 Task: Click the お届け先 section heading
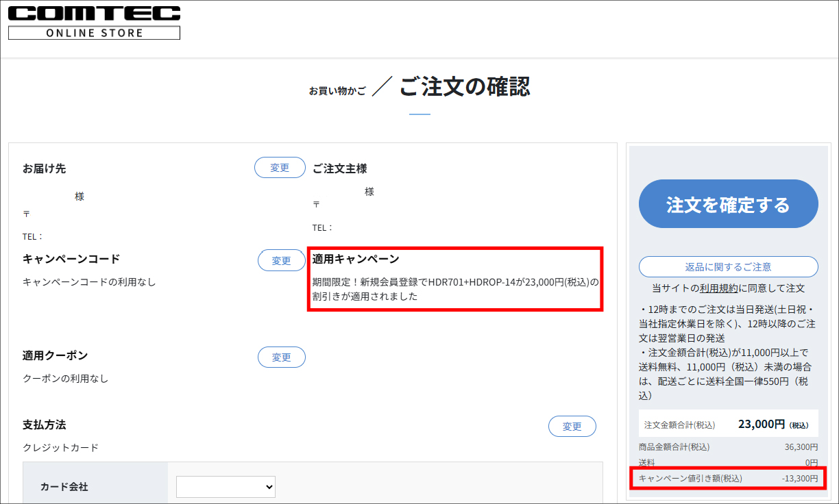coord(45,168)
